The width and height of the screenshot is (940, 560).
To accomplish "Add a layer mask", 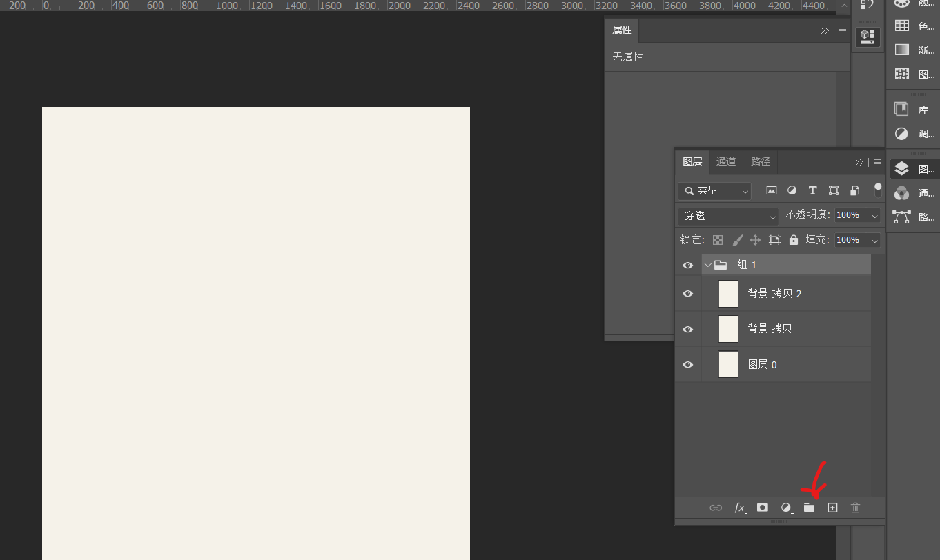I will (763, 508).
